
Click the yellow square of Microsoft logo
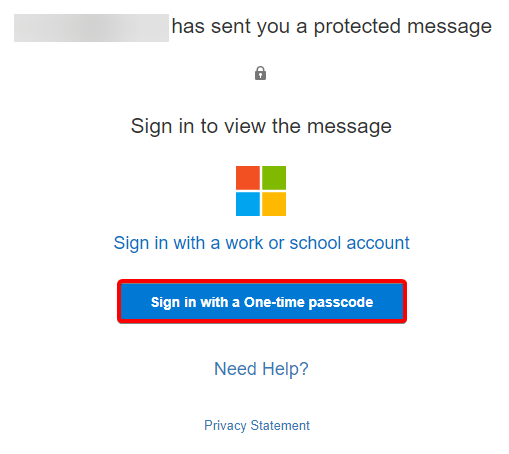[x=274, y=204]
